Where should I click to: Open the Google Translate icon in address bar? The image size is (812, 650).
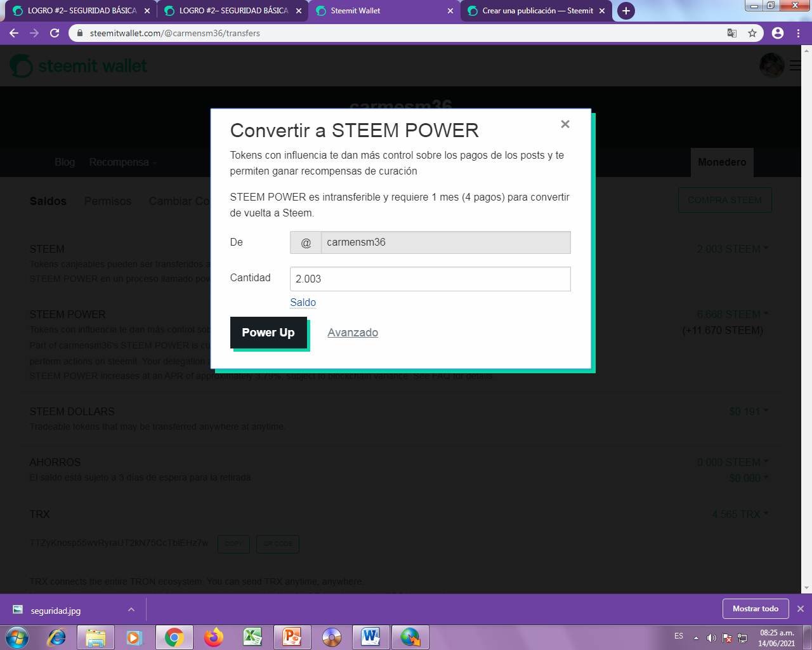click(731, 33)
